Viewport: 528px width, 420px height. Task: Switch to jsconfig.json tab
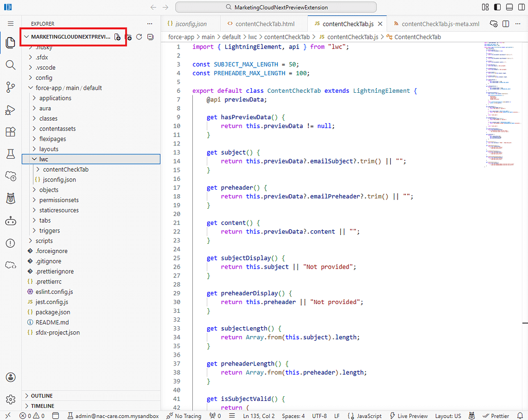click(191, 24)
